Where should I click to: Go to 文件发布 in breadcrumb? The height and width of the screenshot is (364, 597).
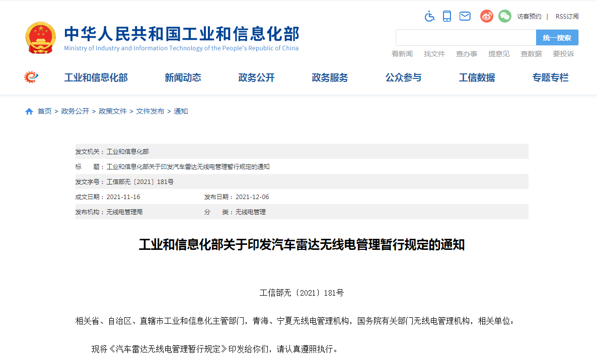[x=151, y=112]
